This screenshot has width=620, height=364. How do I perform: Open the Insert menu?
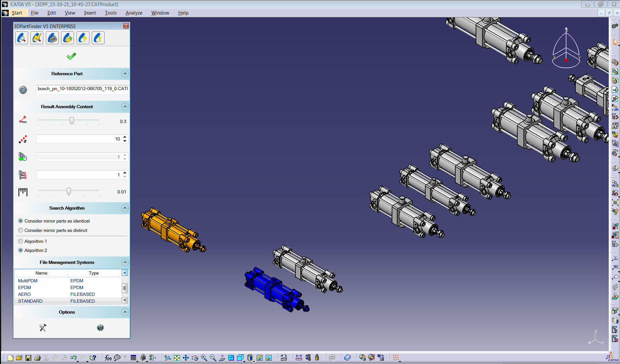[x=90, y=13]
